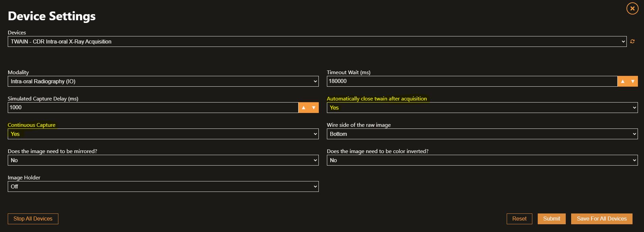Decrease Timeout Wait with down arrow

633,81
